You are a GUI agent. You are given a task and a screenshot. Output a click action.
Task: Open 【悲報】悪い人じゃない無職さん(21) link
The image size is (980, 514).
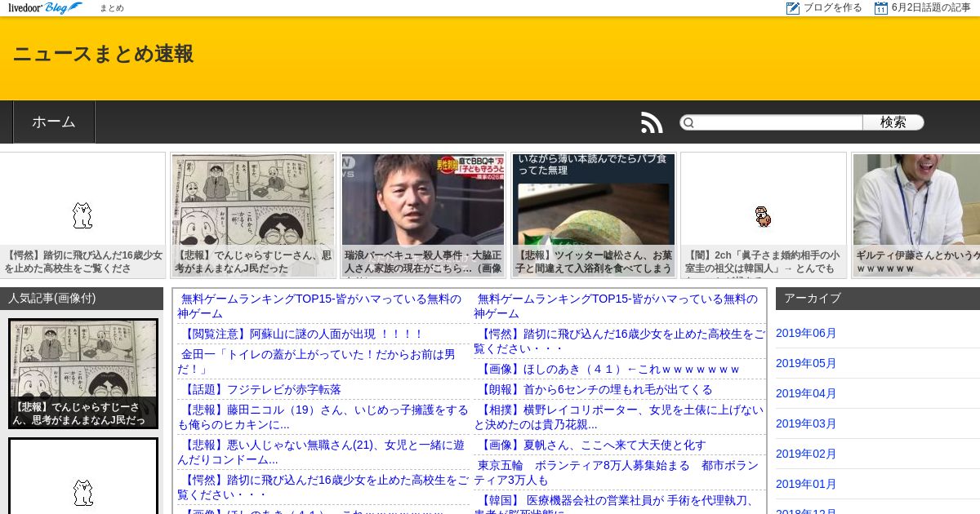coord(321,452)
